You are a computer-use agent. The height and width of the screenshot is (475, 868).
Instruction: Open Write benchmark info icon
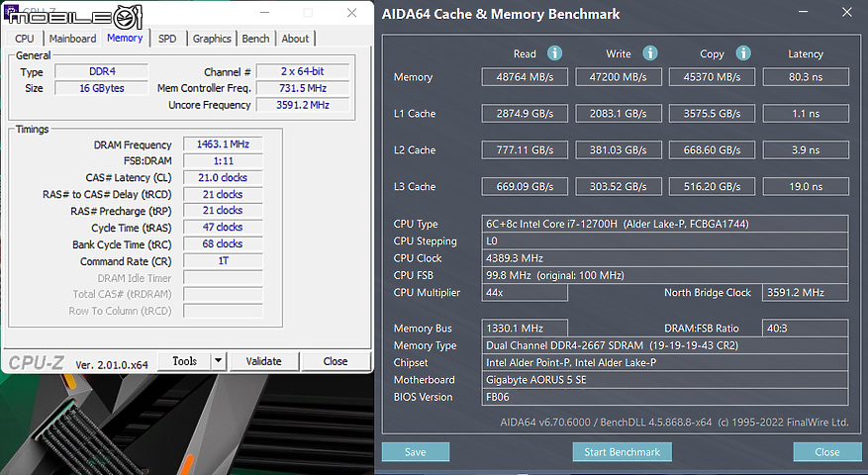coord(650,53)
